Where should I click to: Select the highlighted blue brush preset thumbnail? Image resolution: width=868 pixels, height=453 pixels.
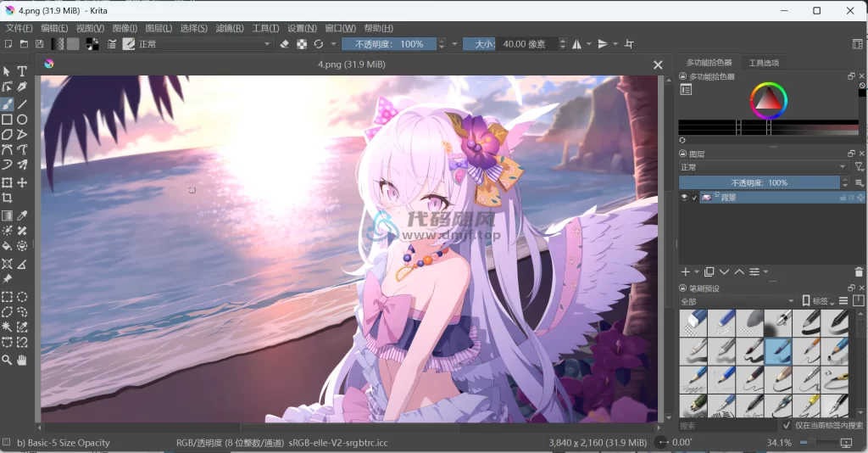pyautogui.click(x=778, y=351)
